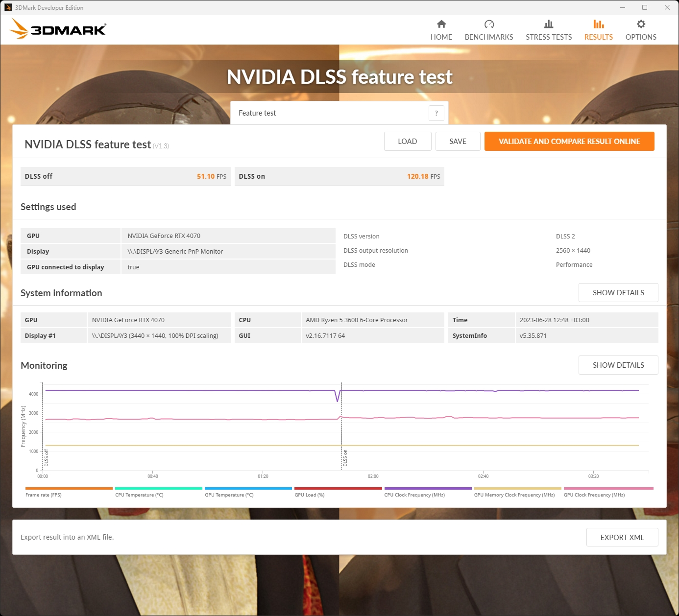679x616 pixels.
Task: Switch to the Stress Tests tab
Action: [549, 30]
